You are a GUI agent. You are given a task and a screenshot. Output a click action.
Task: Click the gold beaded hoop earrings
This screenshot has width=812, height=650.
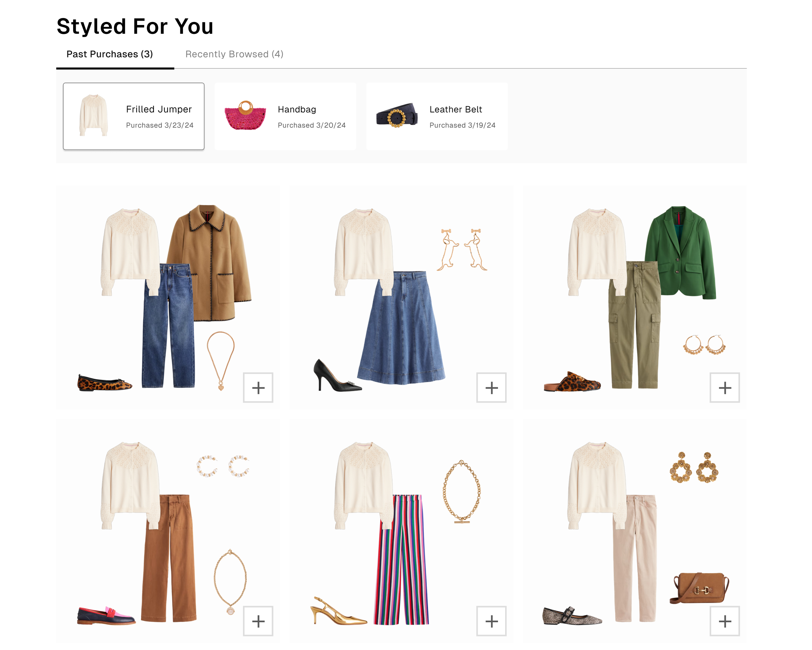click(704, 345)
